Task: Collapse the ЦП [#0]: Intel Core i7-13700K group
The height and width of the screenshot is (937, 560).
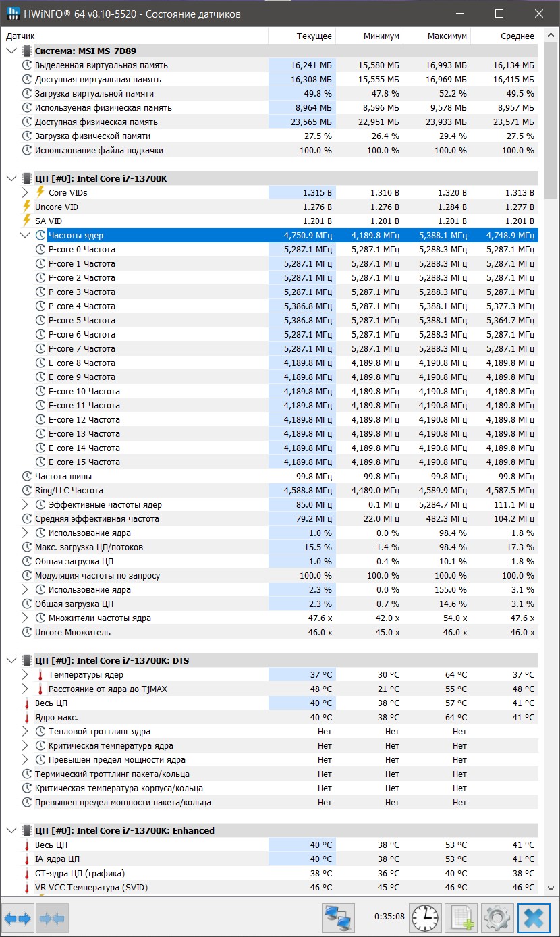Action: point(11,178)
